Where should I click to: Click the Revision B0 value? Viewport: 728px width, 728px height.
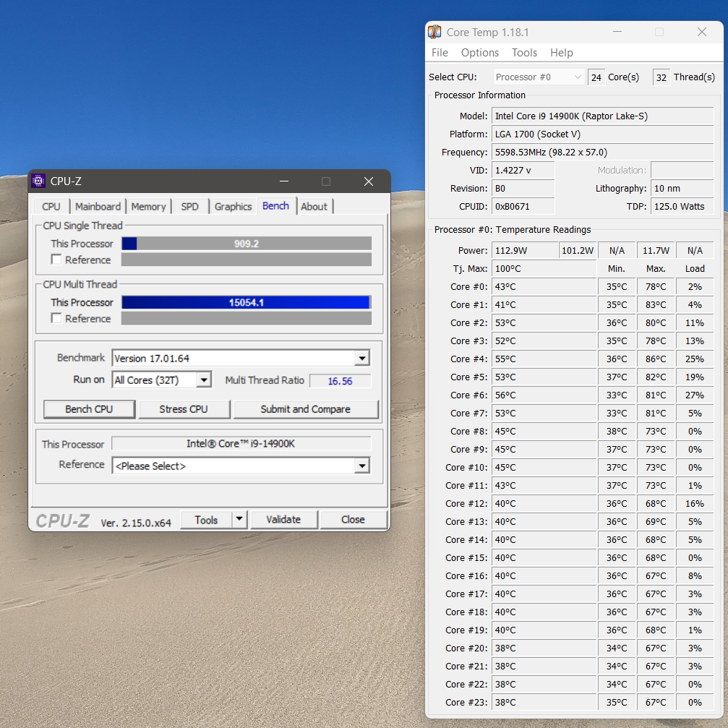tap(523, 189)
